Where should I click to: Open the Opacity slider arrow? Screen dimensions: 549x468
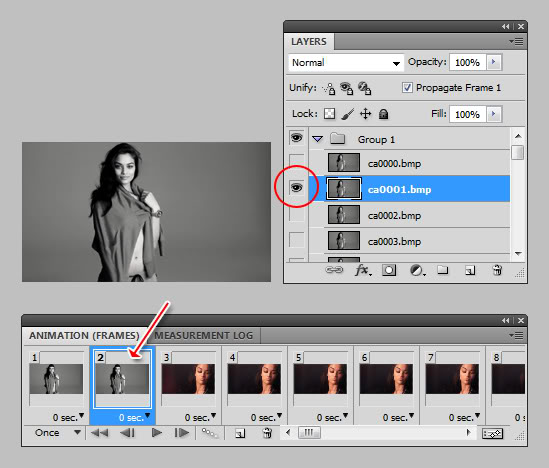tap(494, 62)
